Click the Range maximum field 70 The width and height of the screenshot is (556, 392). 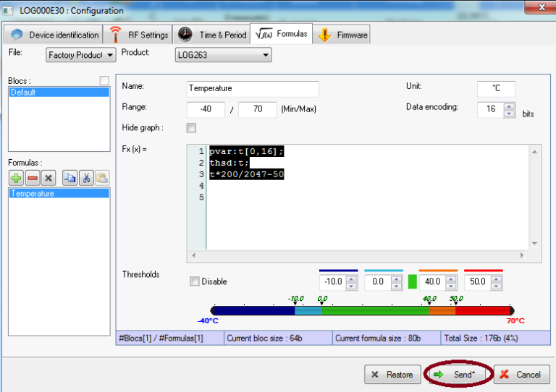click(258, 109)
